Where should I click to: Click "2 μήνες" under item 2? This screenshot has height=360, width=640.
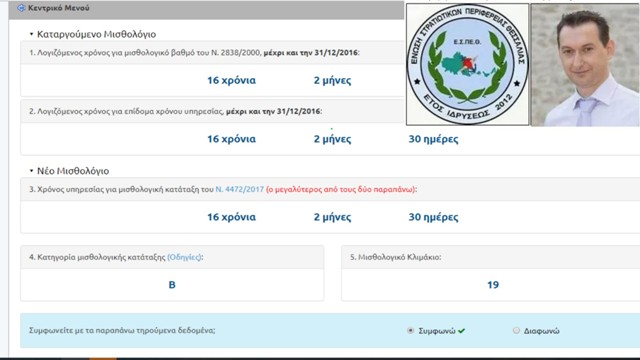(332, 139)
